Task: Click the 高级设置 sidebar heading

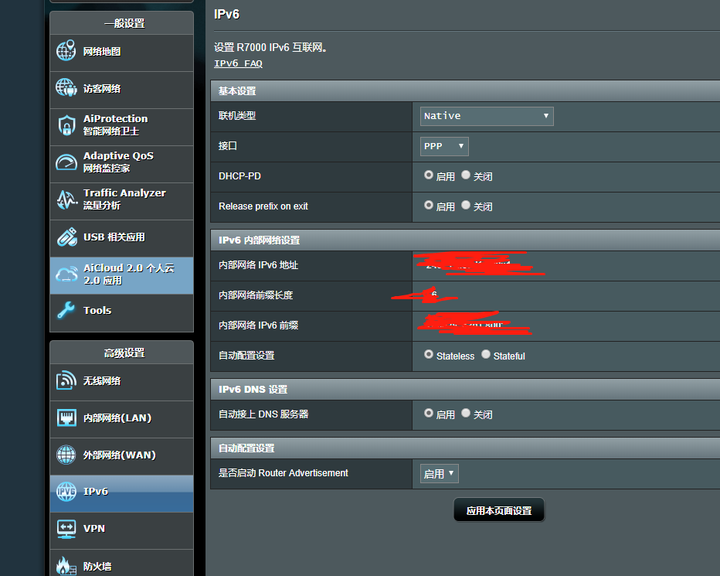Action: pos(124,353)
